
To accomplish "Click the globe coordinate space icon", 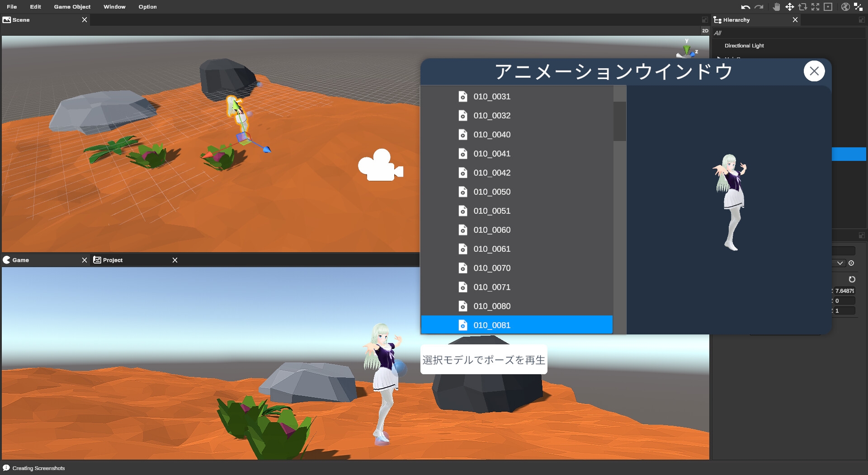I will click(845, 7).
